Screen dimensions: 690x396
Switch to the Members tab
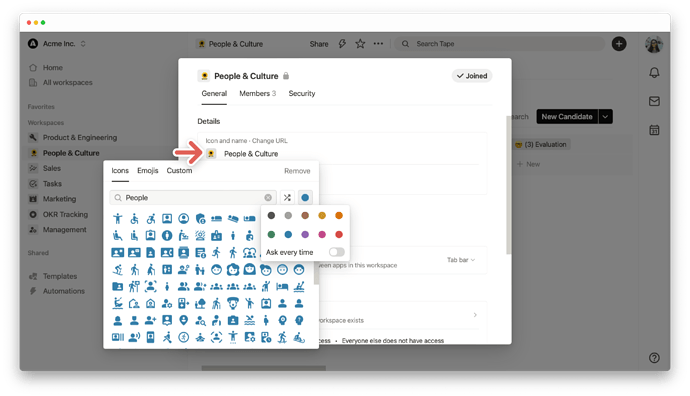257,93
